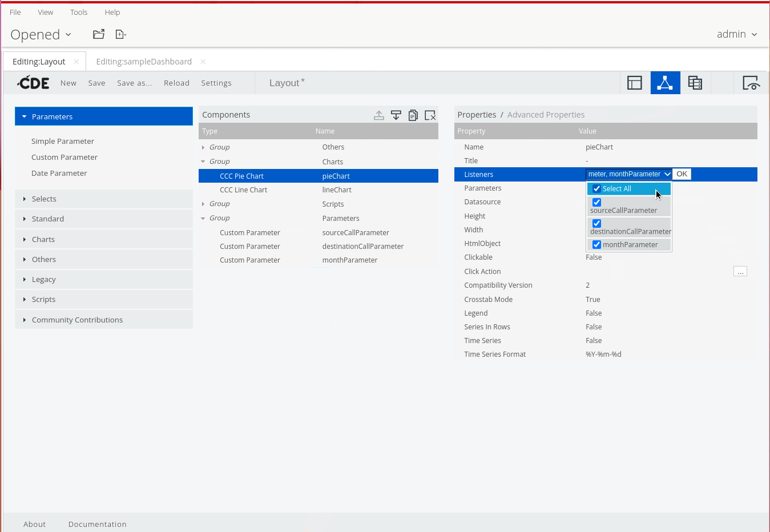Viewport: 770px width, 532px height.
Task: Open the Listeners value dropdown
Action: tap(629, 174)
